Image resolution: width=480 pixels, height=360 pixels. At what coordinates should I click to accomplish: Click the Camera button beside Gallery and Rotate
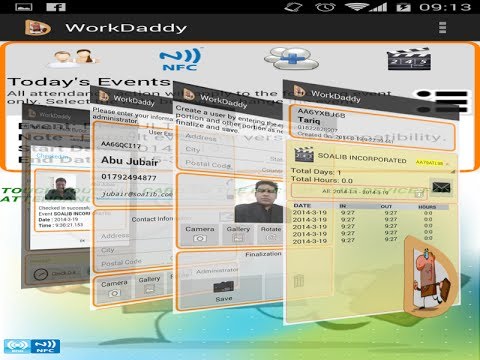tap(200, 234)
